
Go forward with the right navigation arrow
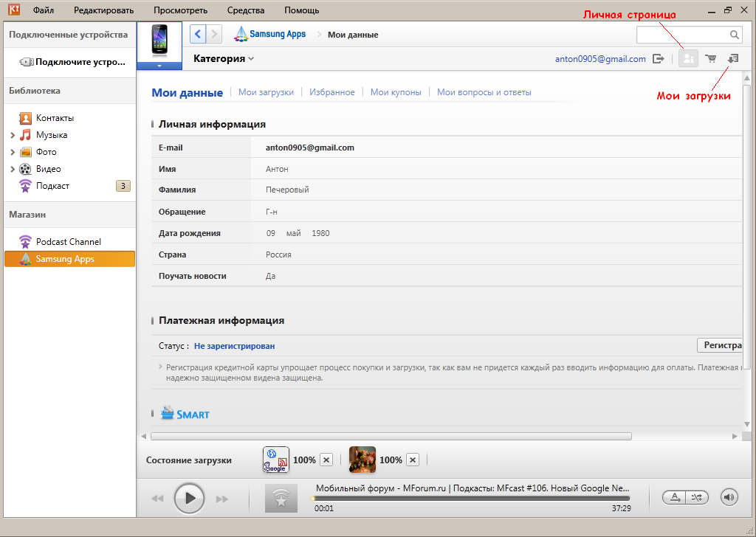215,34
